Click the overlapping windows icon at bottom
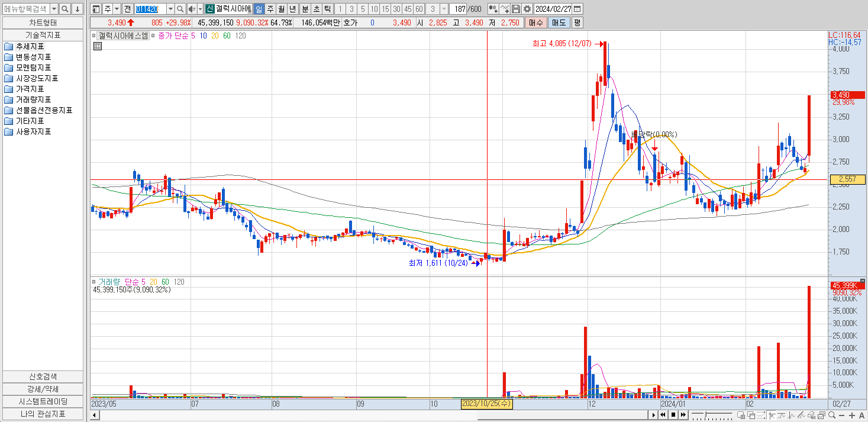This screenshot has width=868, height=422. pos(751,415)
